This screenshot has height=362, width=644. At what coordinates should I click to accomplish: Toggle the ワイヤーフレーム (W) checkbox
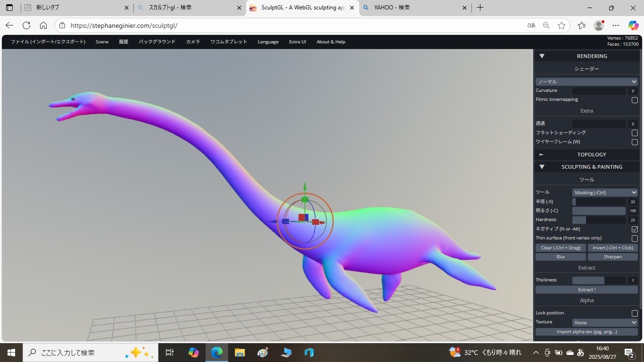(635, 142)
